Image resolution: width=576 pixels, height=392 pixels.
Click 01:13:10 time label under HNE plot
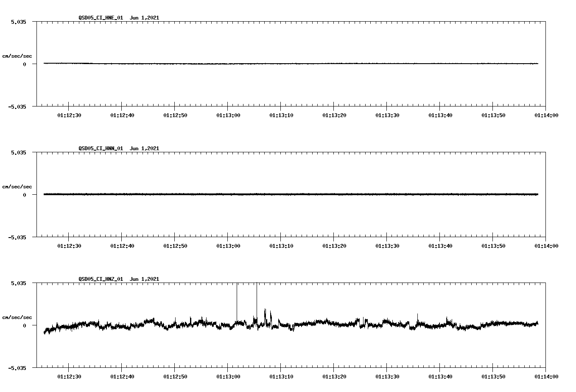[x=281, y=115]
